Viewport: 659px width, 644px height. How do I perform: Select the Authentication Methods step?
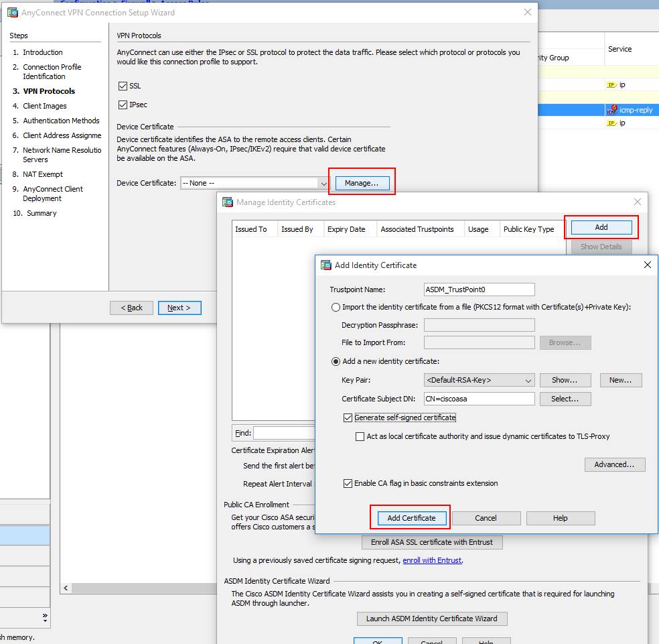61,121
